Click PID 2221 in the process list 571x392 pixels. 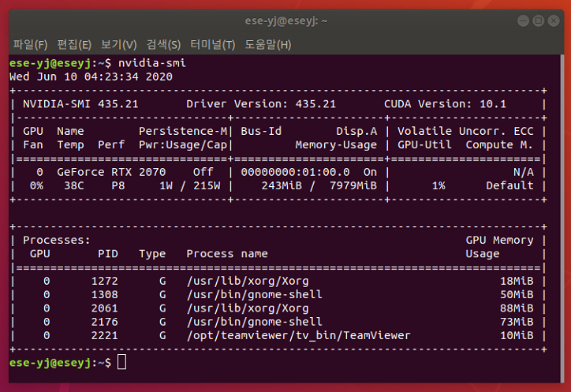[x=105, y=335]
